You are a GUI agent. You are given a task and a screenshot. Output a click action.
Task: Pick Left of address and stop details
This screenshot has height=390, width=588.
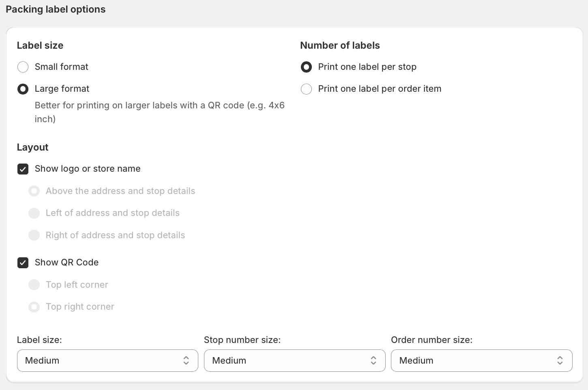34,213
